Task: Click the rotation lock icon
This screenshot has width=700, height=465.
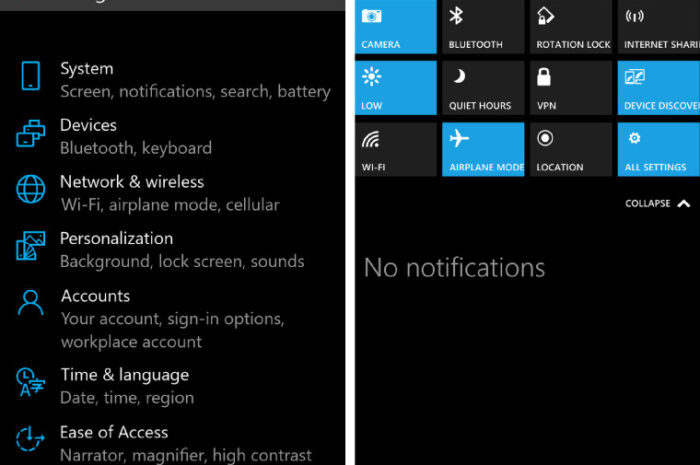Action: (545, 16)
